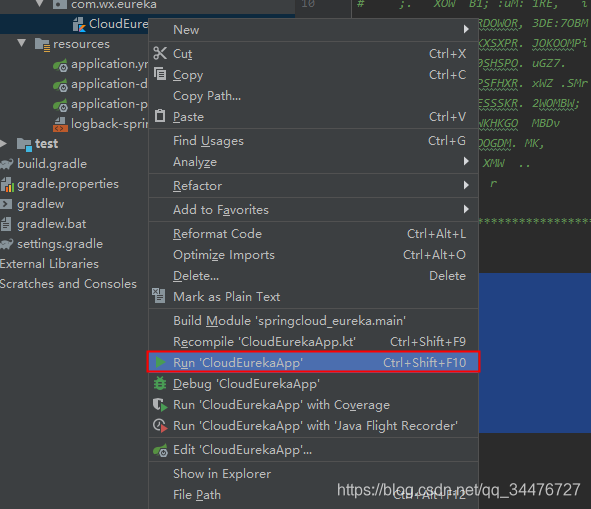
Task: Select Find Usages menu entry
Action: coord(314,141)
